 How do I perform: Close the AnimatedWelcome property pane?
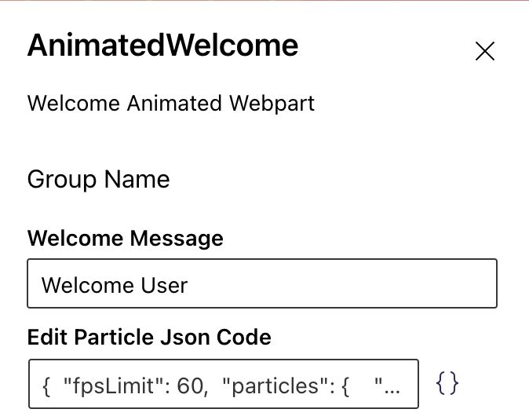485,52
